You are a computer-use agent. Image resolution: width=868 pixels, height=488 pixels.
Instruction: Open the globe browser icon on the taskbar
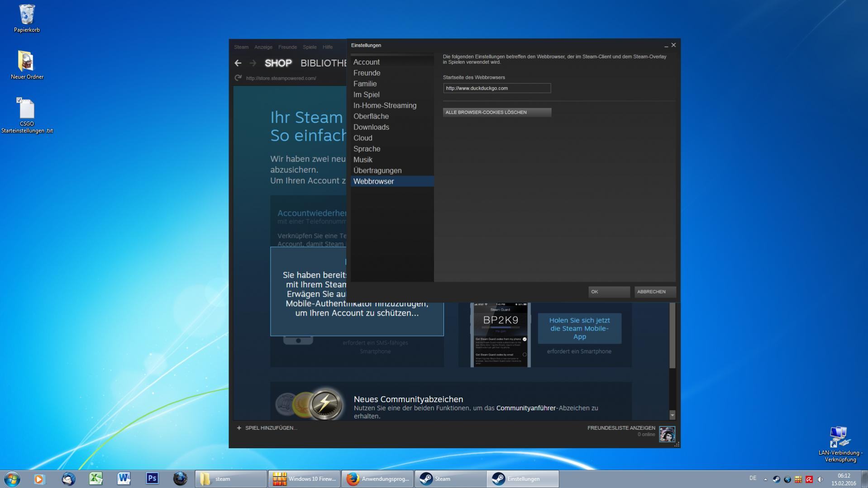tap(180, 479)
